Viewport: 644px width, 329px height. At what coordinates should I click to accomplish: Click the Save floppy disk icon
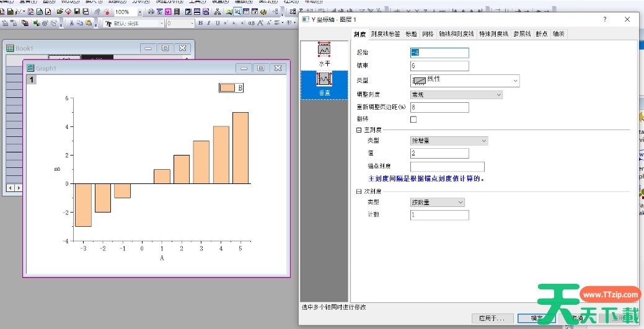click(x=77, y=12)
